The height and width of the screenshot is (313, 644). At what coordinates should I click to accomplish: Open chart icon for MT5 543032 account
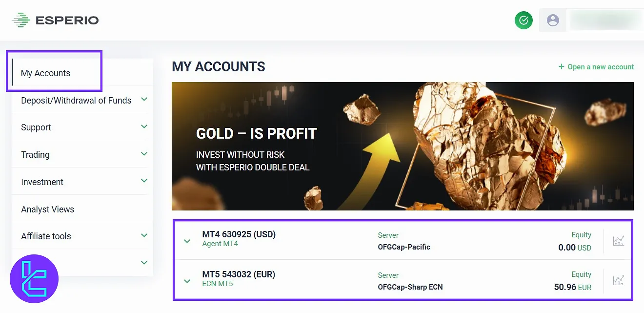(x=618, y=280)
